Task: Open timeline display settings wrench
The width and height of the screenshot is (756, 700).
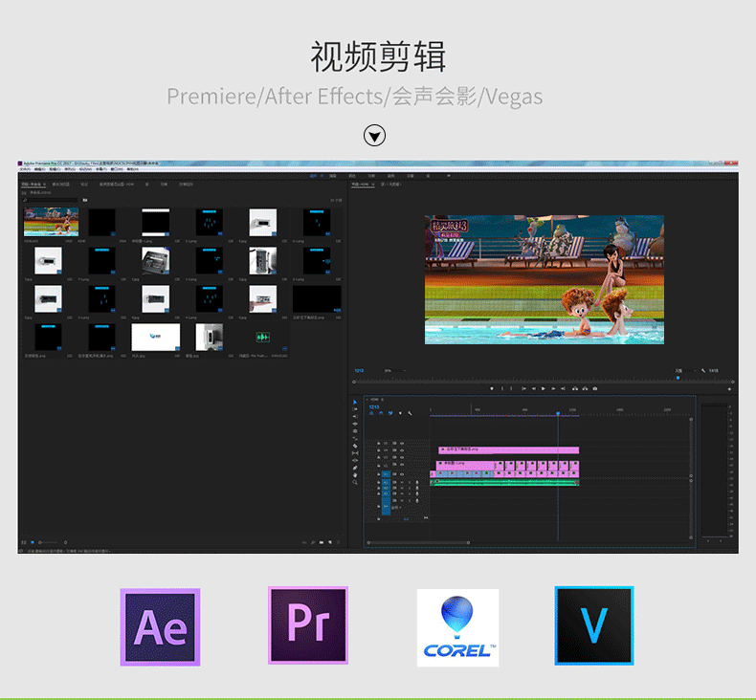Action: [x=410, y=413]
